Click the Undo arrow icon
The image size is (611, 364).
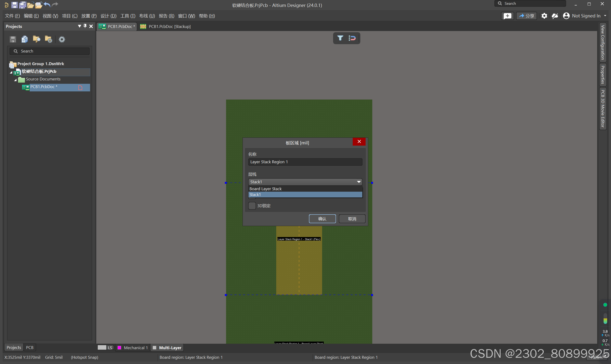coord(47,5)
